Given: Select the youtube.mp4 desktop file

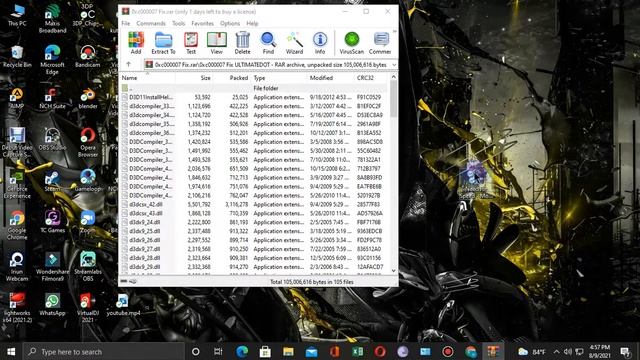Looking at the screenshot, I should (123, 304).
